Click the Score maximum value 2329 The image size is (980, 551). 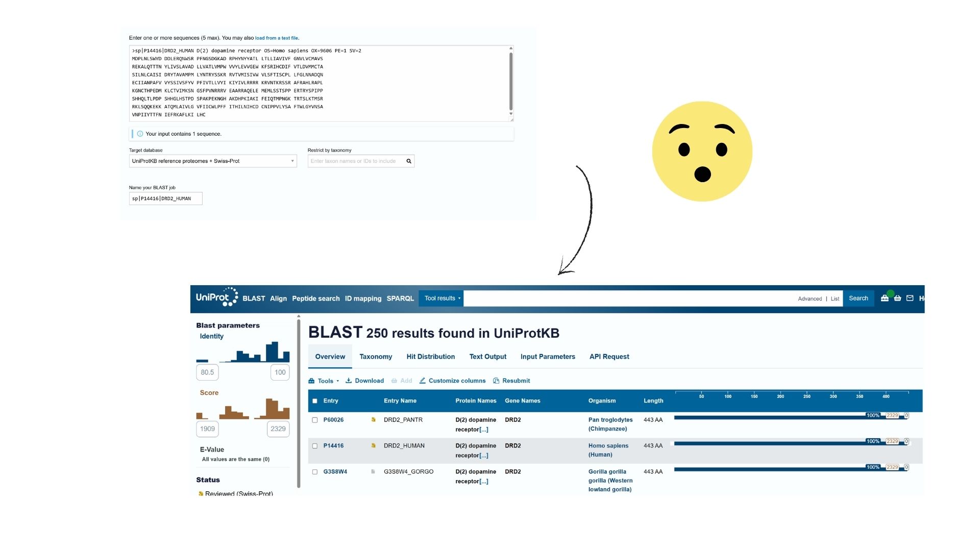tap(278, 429)
